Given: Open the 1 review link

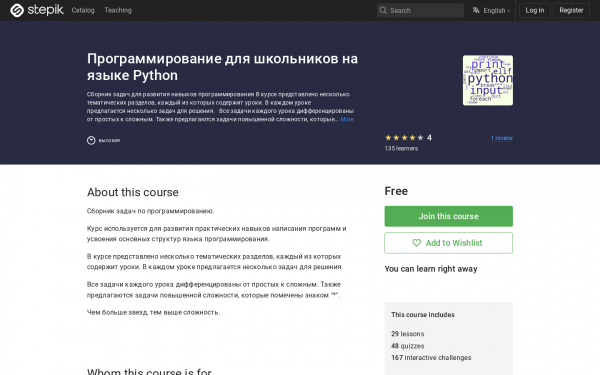Looking at the screenshot, I should [x=502, y=138].
